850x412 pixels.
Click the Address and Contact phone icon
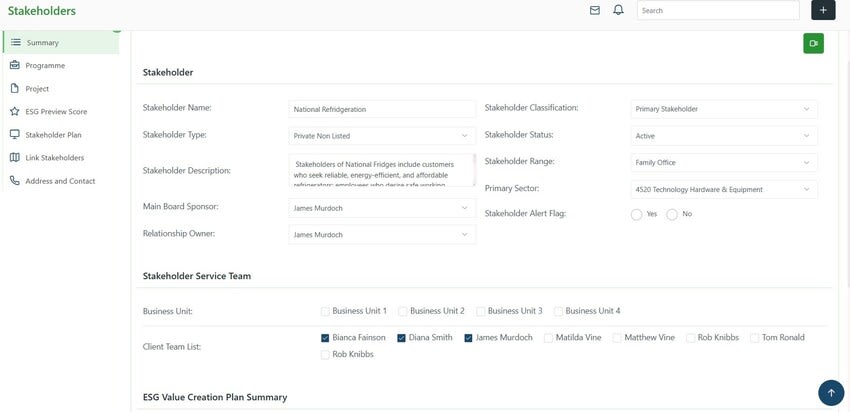(x=15, y=181)
